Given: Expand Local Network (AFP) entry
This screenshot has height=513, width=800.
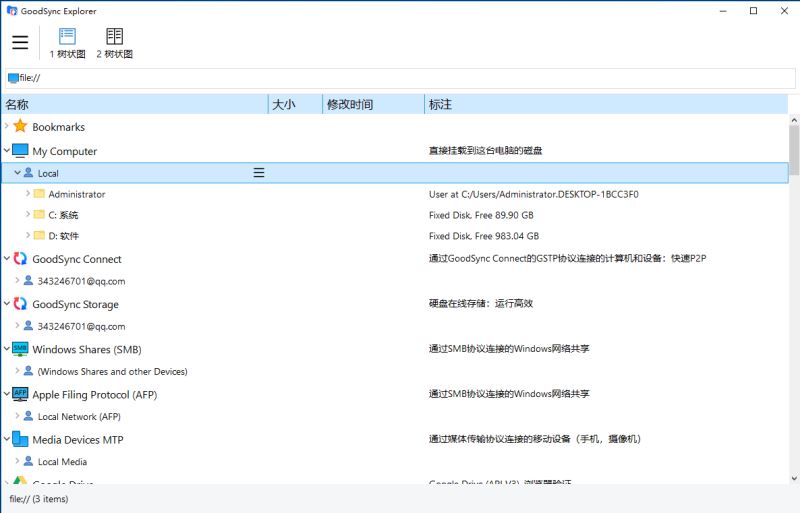Looking at the screenshot, I should coord(17,416).
